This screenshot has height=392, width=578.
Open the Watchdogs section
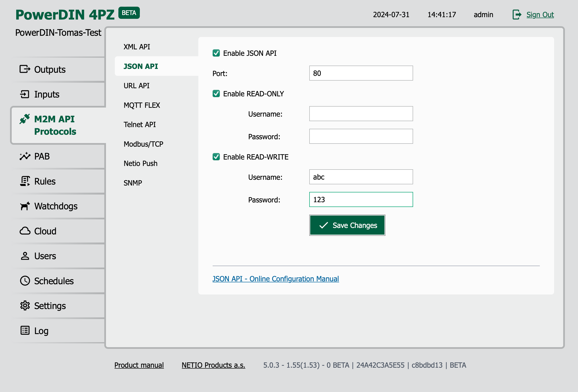point(58,206)
